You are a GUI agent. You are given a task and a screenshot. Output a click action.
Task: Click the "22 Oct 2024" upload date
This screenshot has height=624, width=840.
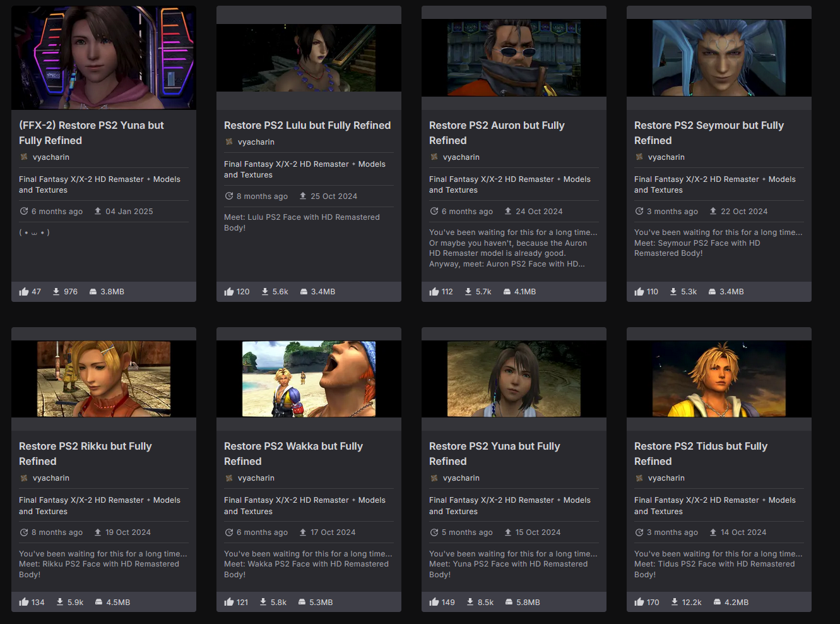(744, 212)
